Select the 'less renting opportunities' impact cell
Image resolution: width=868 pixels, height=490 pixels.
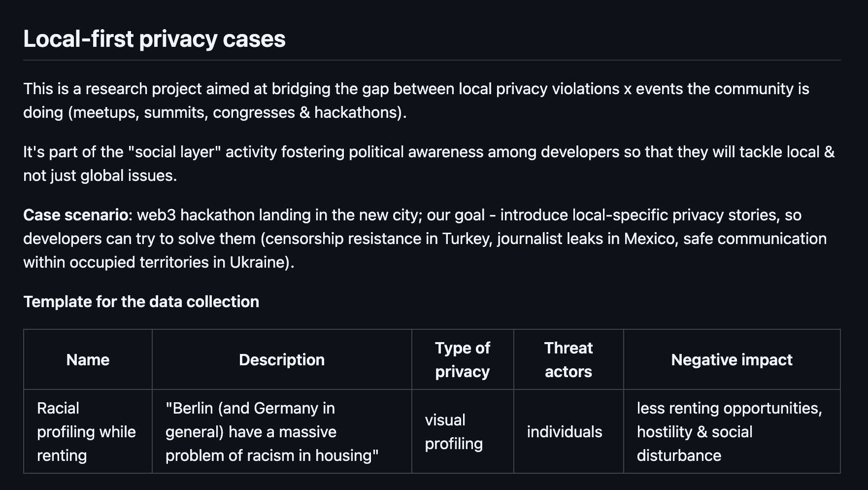click(x=732, y=432)
